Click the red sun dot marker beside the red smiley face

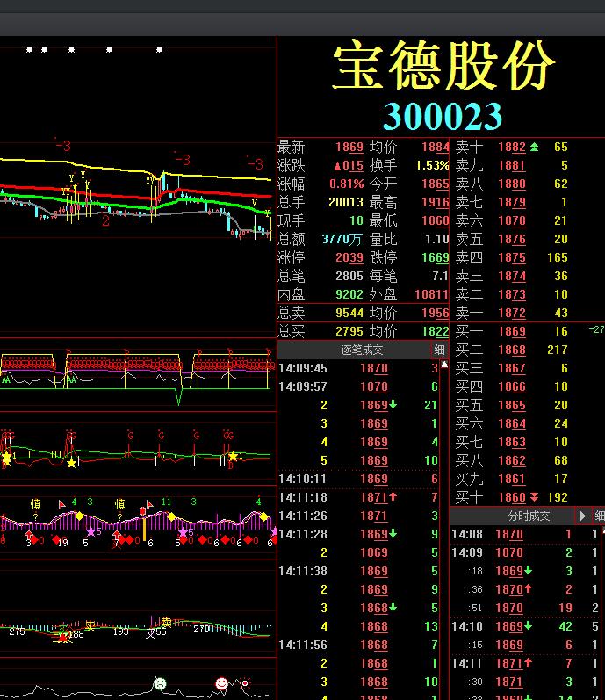245,683
